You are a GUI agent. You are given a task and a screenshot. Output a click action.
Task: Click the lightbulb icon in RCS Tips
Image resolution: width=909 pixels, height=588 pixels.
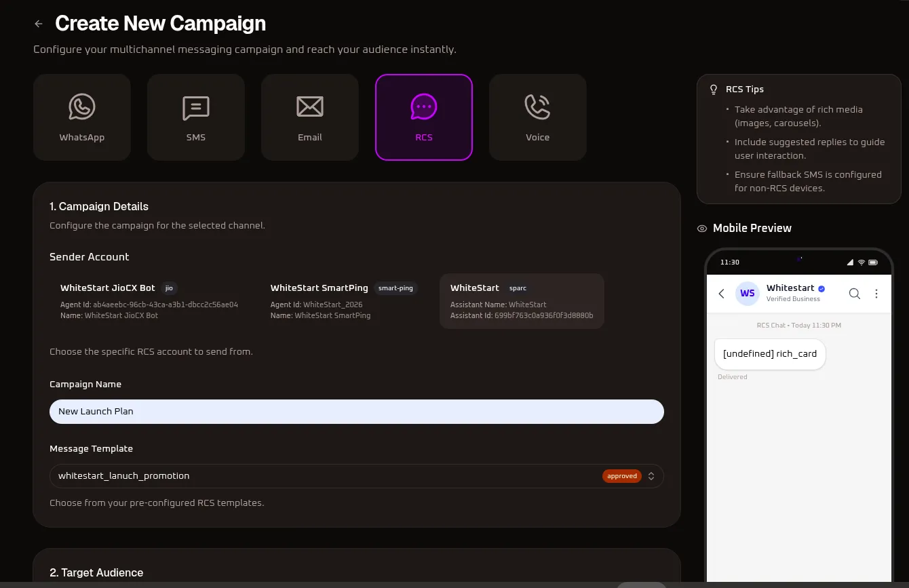(x=714, y=90)
